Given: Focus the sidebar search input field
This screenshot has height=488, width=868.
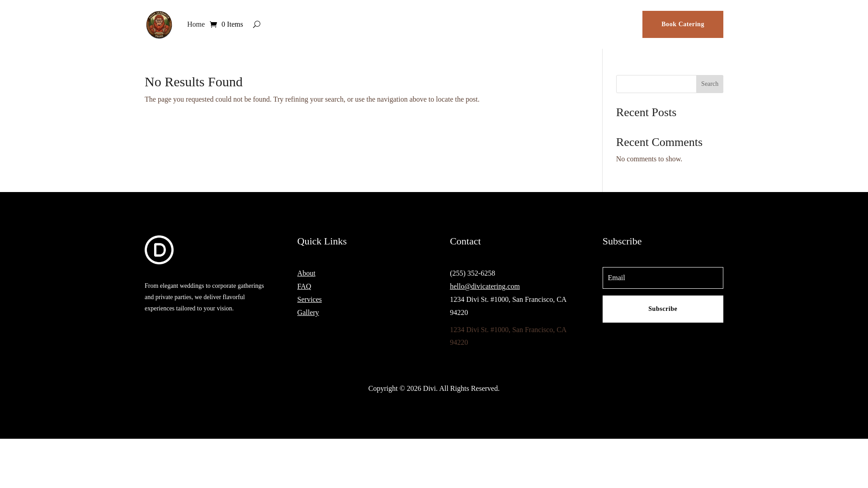Looking at the screenshot, I should coord(656,84).
